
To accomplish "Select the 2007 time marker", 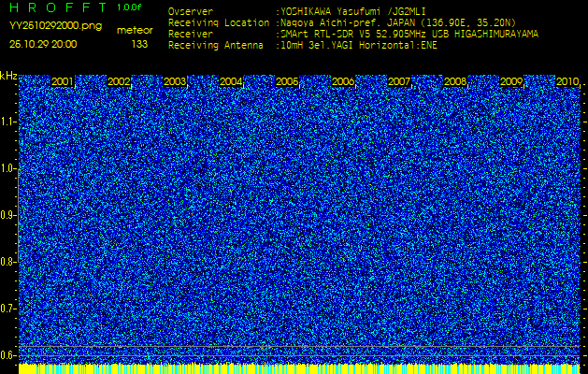I will [x=399, y=81].
